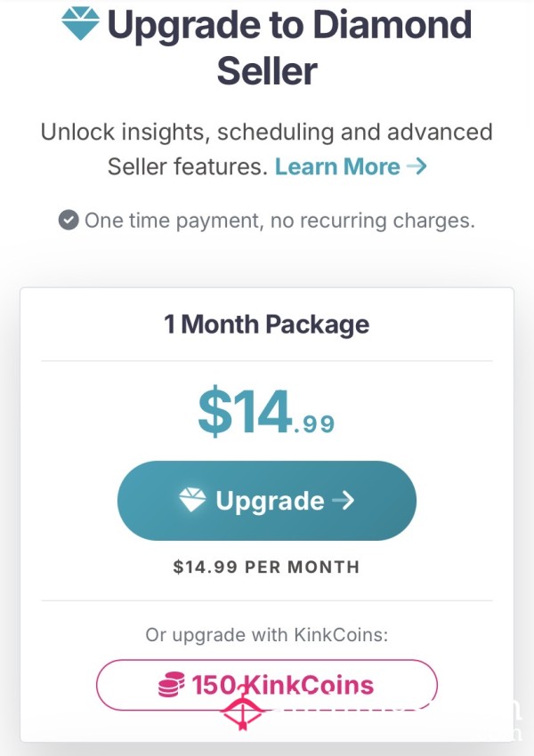Click the divider line below $14.99 PER MONTH
This screenshot has height=756, width=534.
[267, 600]
